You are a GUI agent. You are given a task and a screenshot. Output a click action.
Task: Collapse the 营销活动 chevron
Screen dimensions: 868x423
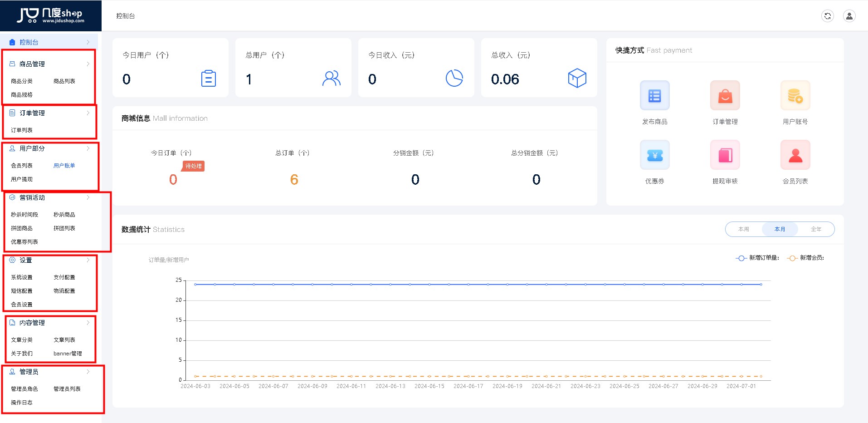point(88,197)
